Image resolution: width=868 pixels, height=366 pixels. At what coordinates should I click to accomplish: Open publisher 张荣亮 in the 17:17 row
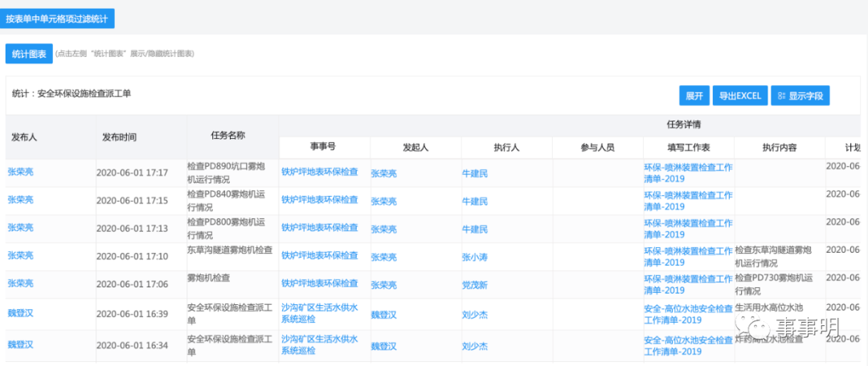[21, 172]
